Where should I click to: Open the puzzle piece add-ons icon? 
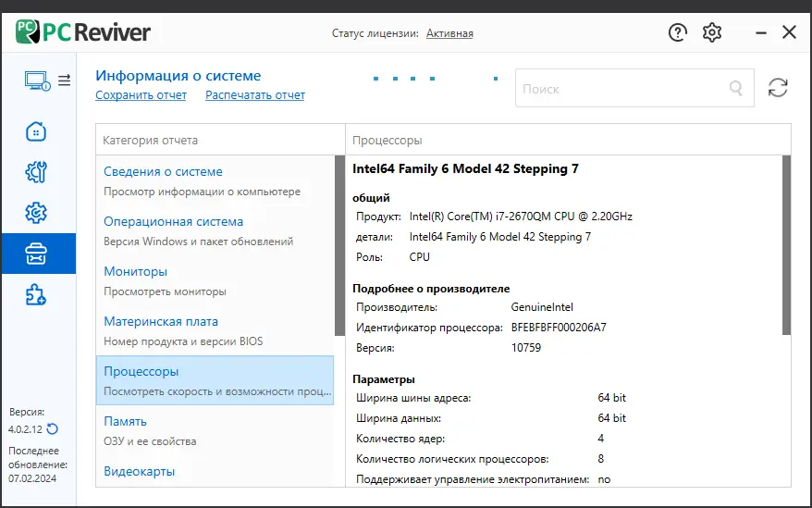click(36, 295)
